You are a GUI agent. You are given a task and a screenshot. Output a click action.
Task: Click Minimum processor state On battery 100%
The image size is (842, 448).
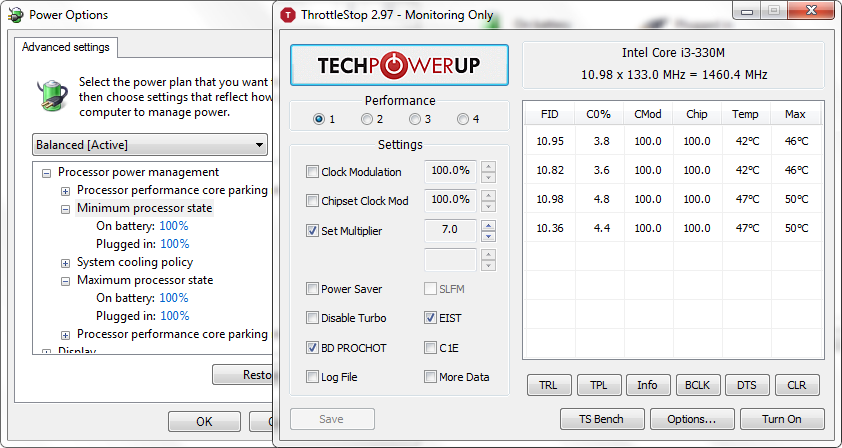click(173, 226)
